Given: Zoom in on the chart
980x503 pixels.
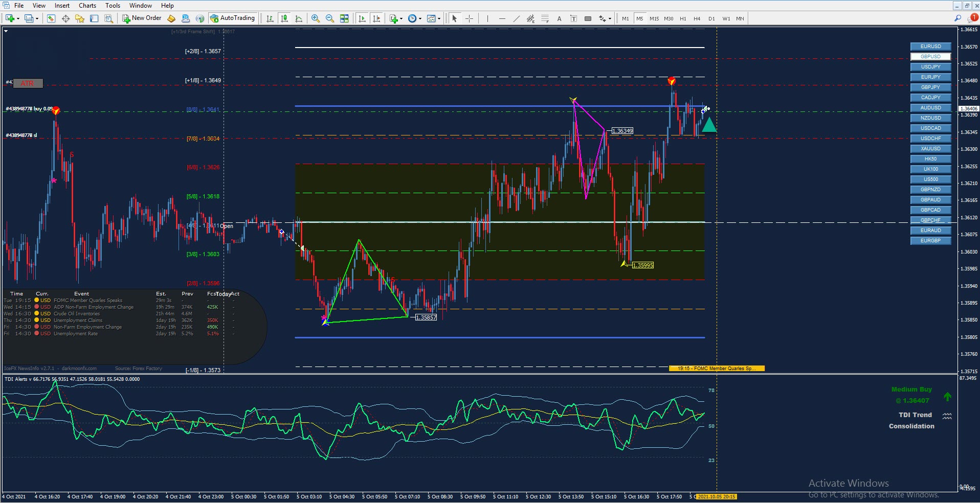Looking at the screenshot, I should pyautogui.click(x=316, y=18).
